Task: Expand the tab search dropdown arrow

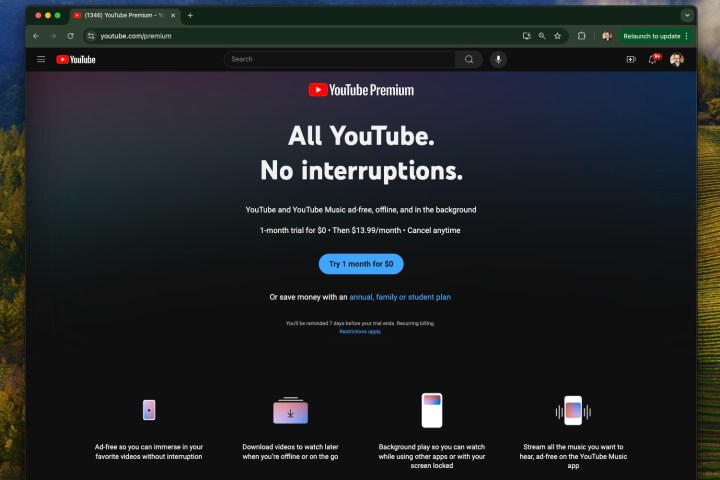Action: coord(687,15)
